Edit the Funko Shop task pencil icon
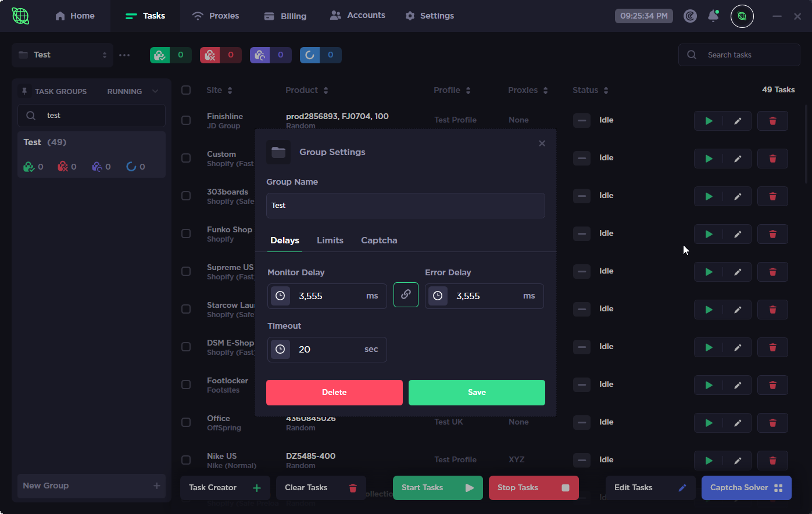 click(x=738, y=234)
